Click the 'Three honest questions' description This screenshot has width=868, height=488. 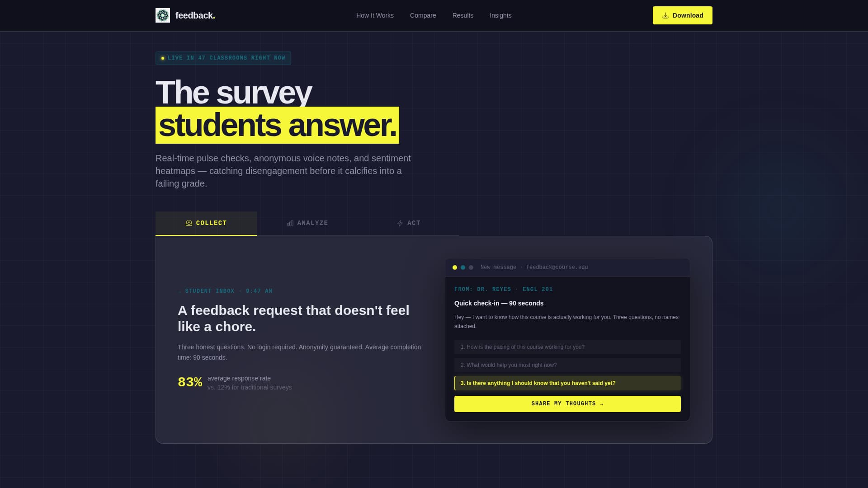(299, 352)
